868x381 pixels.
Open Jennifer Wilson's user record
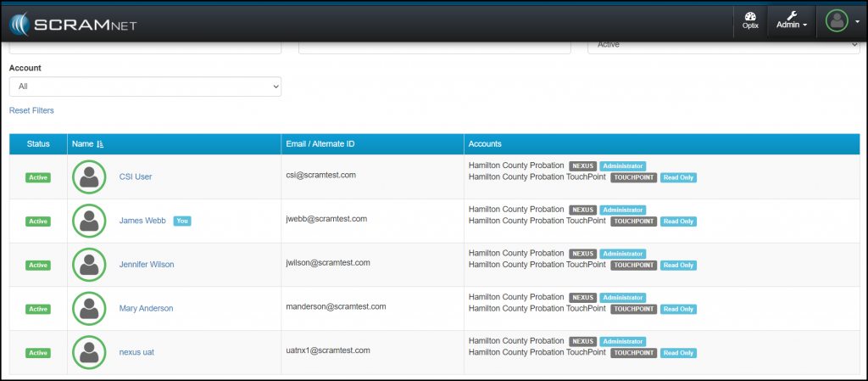(x=147, y=265)
